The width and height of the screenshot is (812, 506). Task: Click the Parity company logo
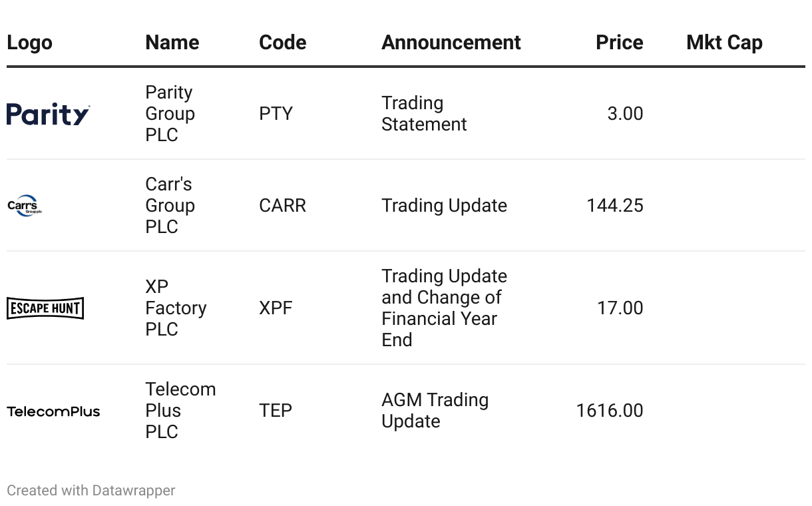(x=48, y=114)
